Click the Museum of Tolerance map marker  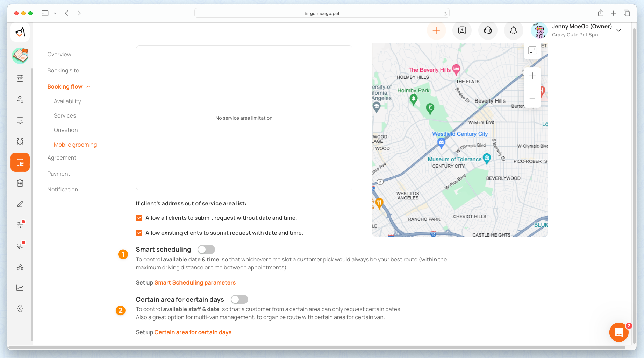coord(487,158)
